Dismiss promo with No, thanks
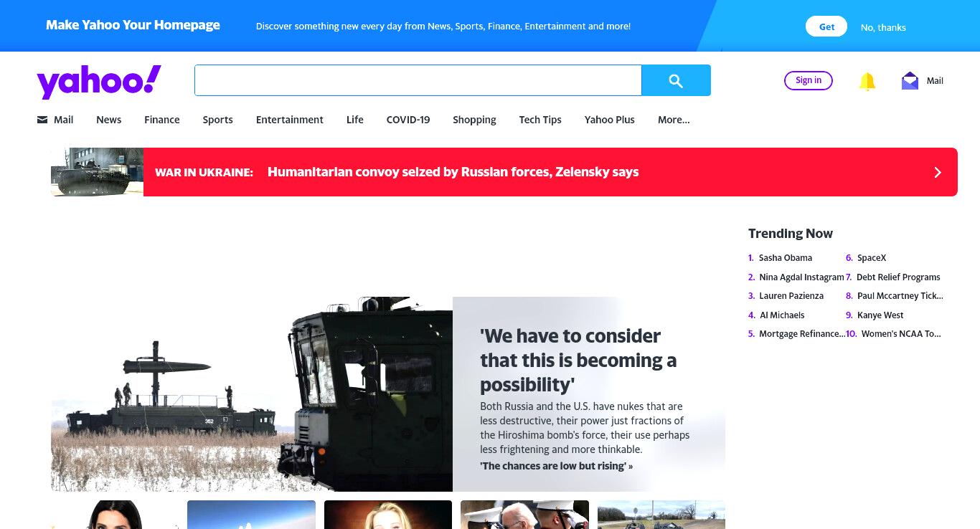The height and width of the screenshot is (529, 980). tap(883, 27)
